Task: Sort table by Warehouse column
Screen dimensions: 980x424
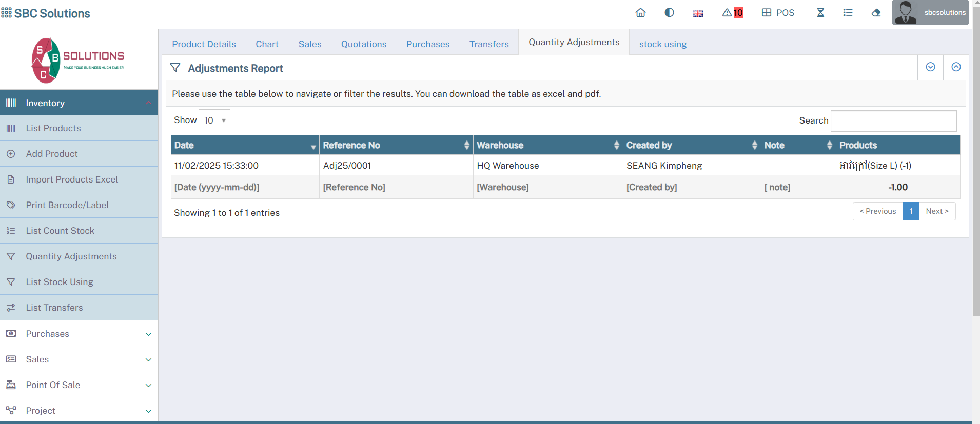Action: [547, 145]
